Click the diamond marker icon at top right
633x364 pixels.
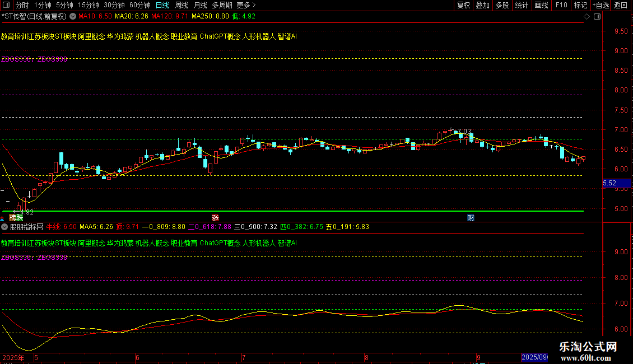click(587, 17)
